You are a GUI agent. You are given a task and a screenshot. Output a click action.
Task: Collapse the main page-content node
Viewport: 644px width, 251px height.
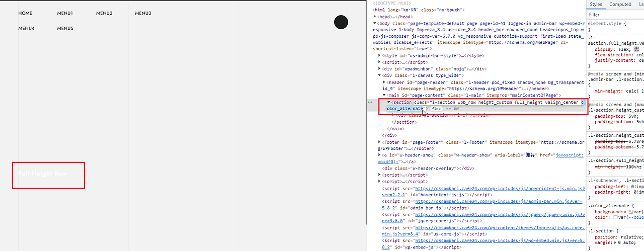pyautogui.click(x=384, y=95)
